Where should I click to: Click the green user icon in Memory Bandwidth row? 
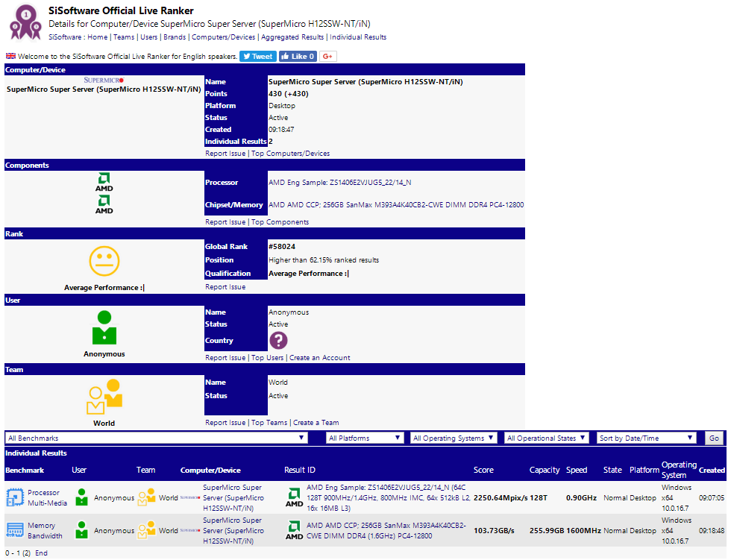[x=81, y=529]
